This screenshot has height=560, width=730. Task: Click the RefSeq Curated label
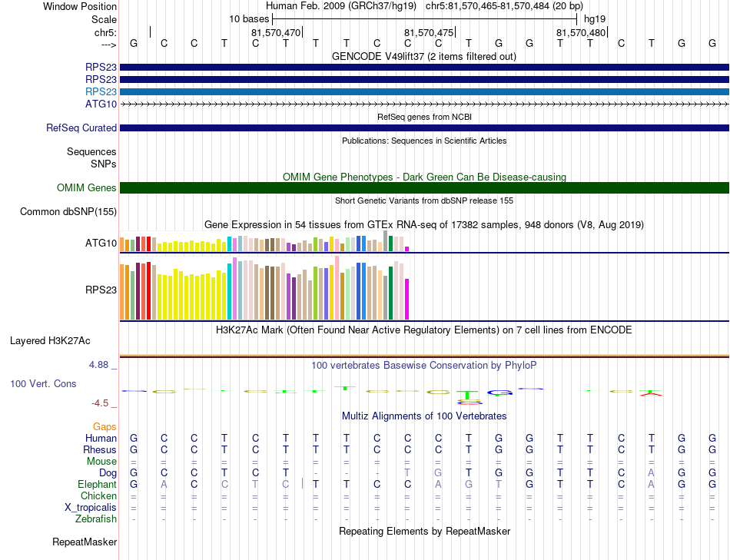(81, 128)
